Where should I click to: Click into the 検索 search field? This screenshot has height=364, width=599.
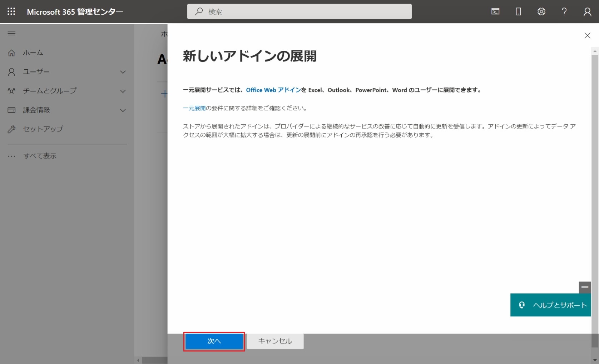(x=299, y=11)
